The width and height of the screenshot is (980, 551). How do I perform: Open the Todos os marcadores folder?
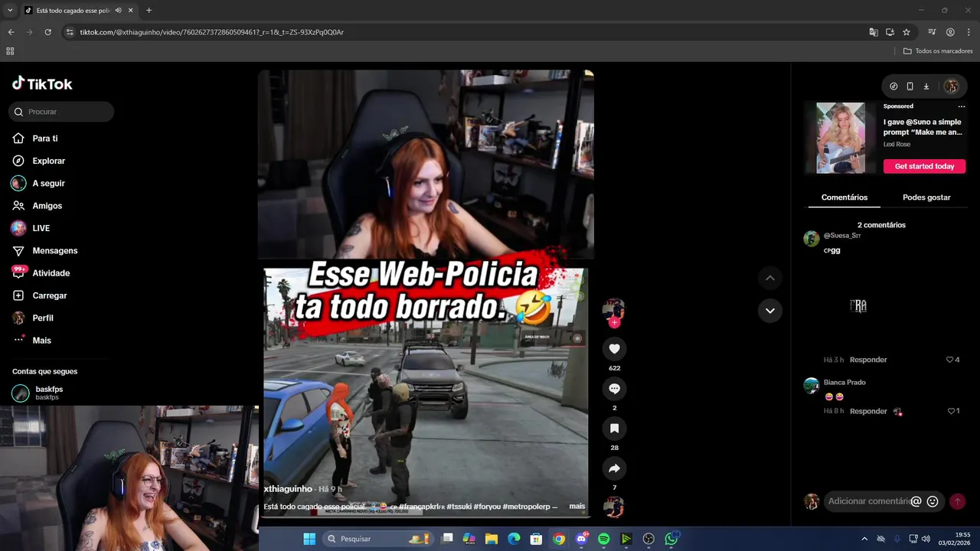tap(938, 51)
